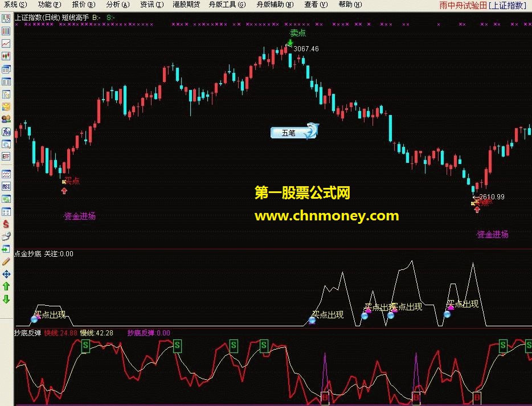The width and height of the screenshot is (532, 406).
Task: Select the pencil drawing tool
Action: tap(6, 261)
